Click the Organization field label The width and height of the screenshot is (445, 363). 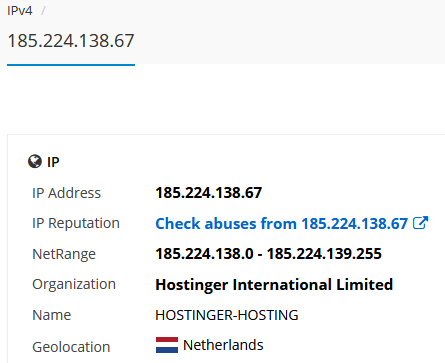[74, 284]
